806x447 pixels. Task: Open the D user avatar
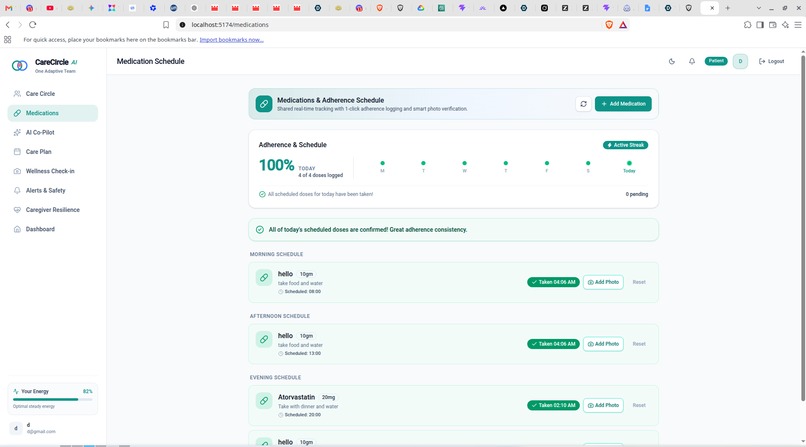click(740, 61)
